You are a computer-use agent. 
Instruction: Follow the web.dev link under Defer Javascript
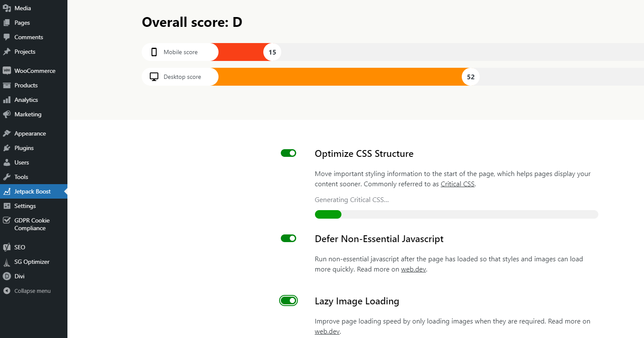(x=413, y=269)
